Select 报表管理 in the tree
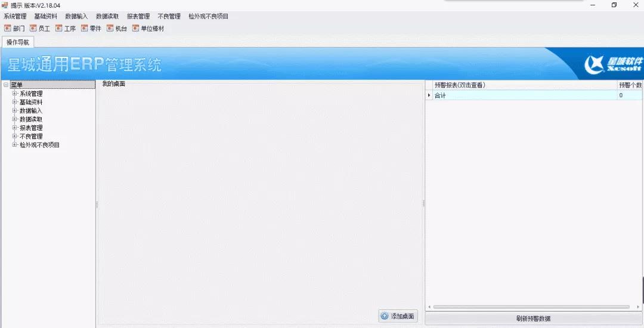The image size is (644, 328). click(x=31, y=128)
